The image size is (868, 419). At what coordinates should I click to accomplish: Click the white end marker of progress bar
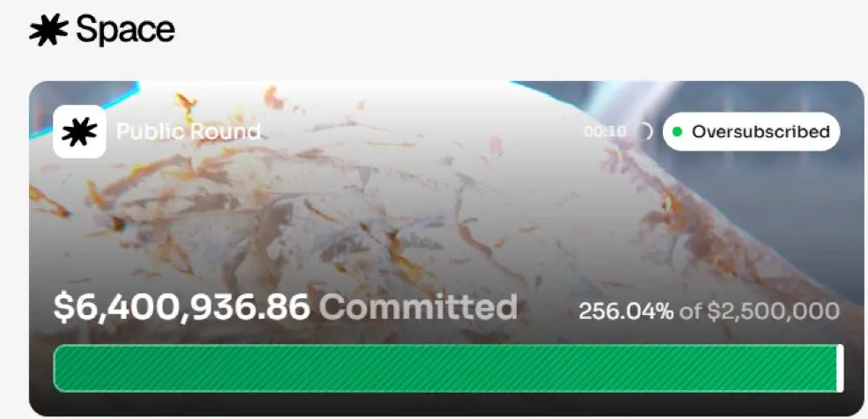coord(841,368)
